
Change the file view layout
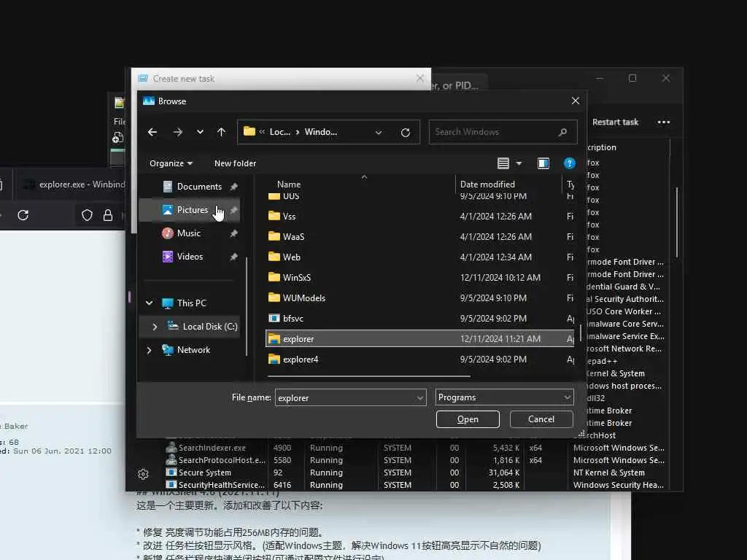[x=503, y=163]
